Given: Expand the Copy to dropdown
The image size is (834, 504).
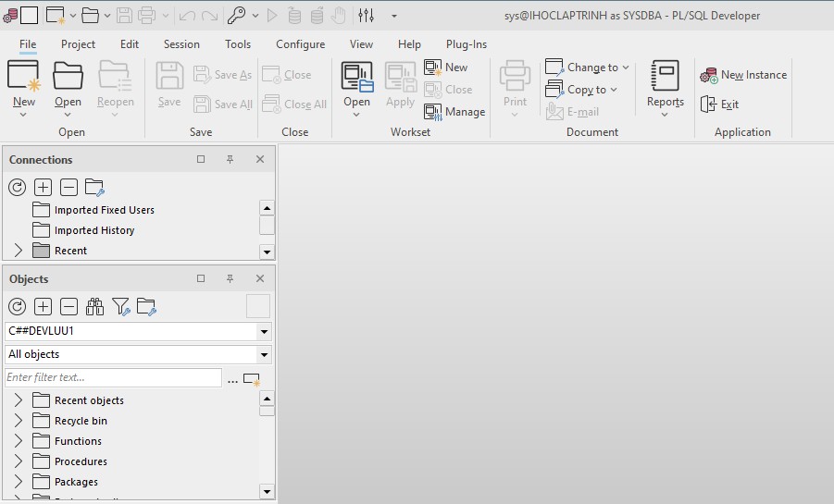Looking at the screenshot, I should tap(614, 90).
